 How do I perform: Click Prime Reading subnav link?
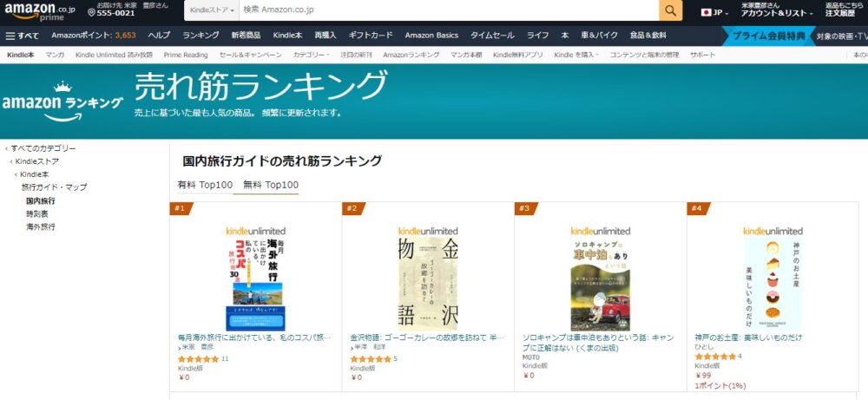pos(186,55)
